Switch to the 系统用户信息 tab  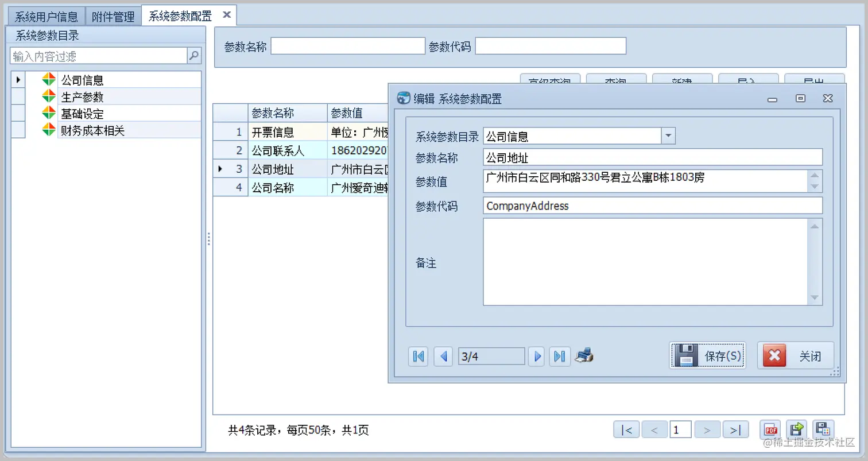point(46,16)
